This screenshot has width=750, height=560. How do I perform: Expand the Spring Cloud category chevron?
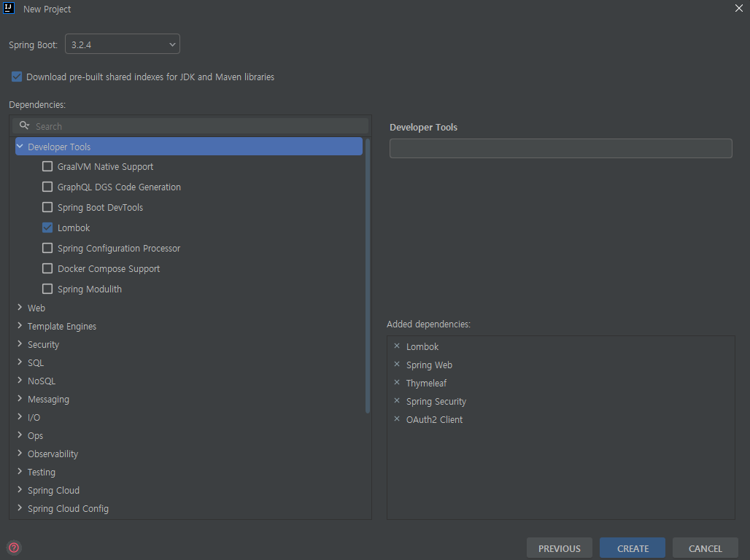[x=20, y=489]
